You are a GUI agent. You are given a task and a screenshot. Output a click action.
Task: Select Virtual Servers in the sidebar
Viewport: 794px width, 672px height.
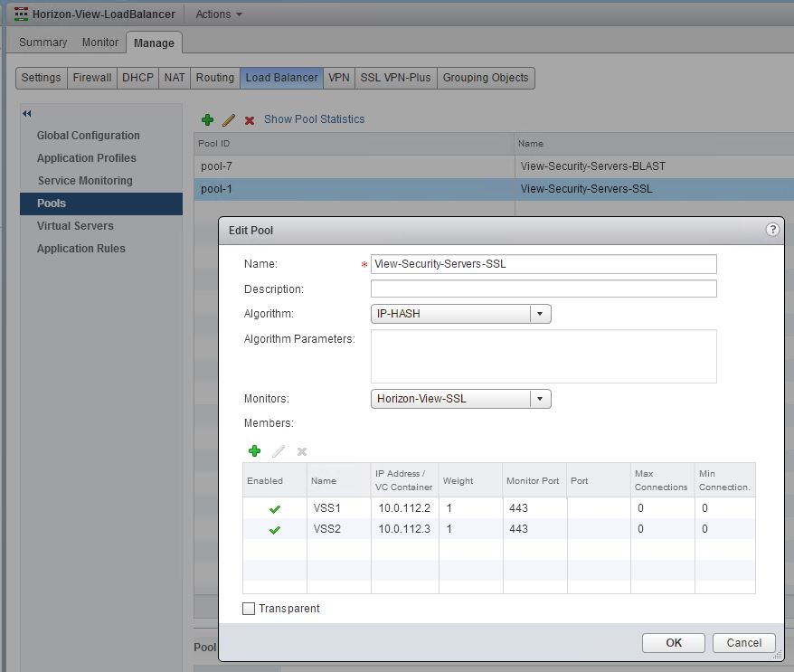click(x=75, y=226)
